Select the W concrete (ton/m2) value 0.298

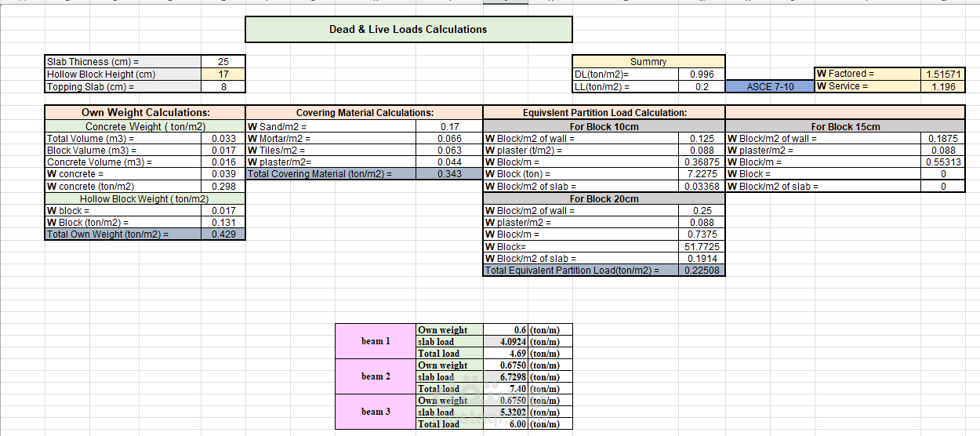223,187
